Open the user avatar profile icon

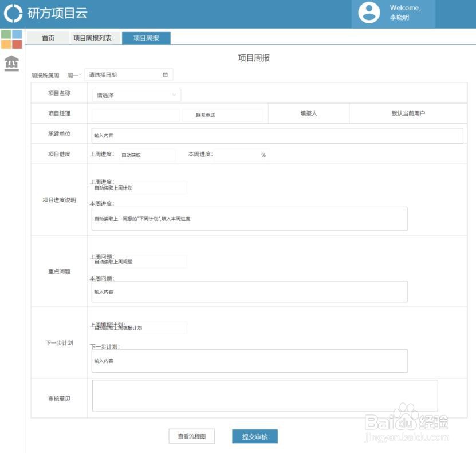[369, 13]
